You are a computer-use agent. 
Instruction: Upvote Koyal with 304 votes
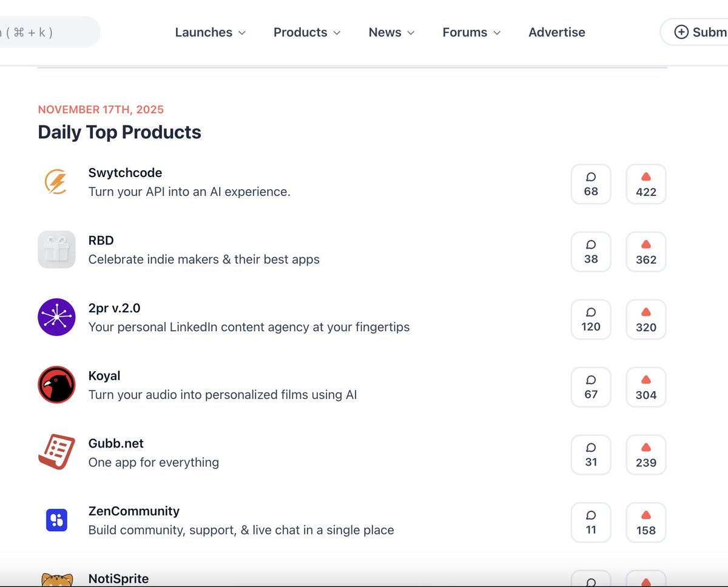pos(646,387)
